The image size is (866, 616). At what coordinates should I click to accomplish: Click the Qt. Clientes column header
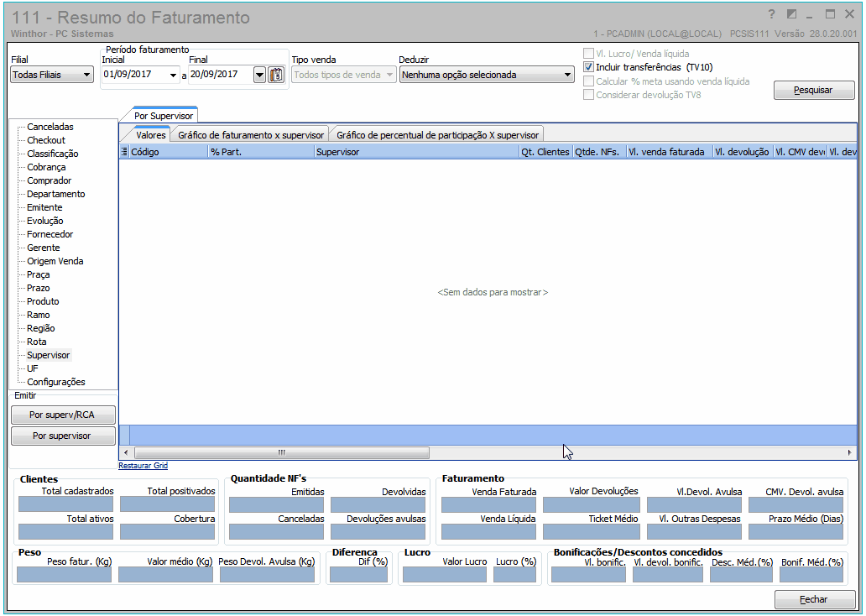click(x=545, y=152)
